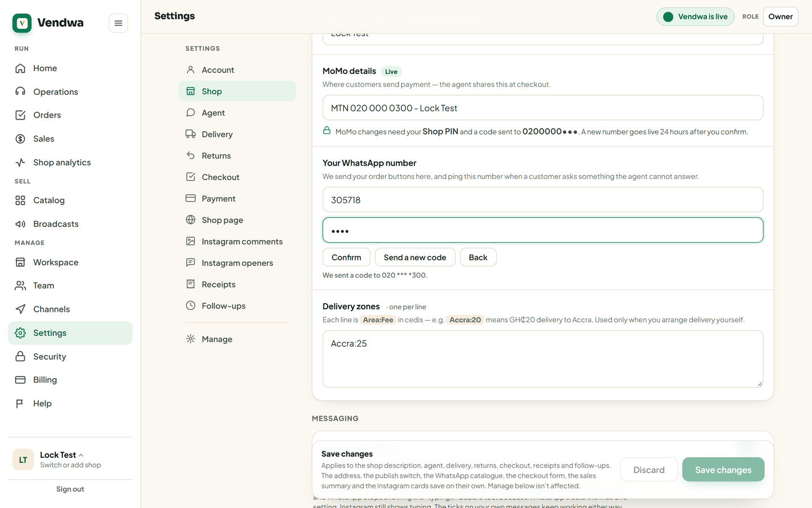Click the Delivery zones text area
812x508 pixels.
(x=543, y=359)
